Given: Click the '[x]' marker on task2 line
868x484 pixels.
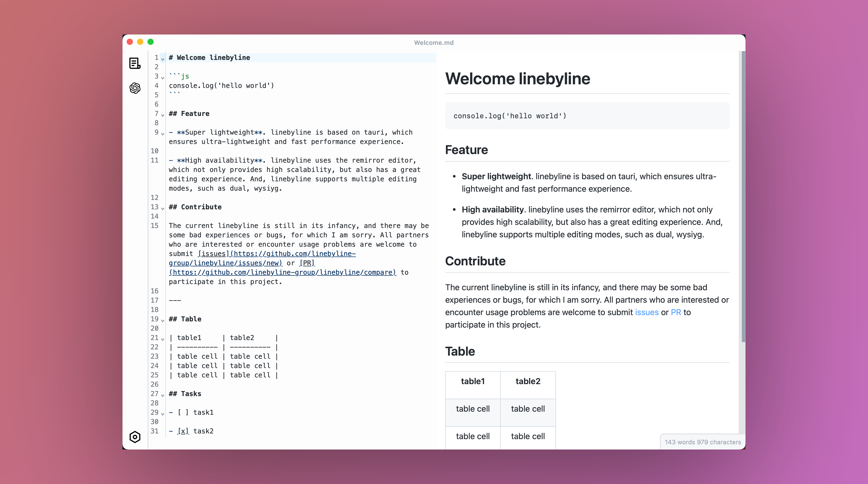Looking at the screenshot, I should [x=183, y=431].
